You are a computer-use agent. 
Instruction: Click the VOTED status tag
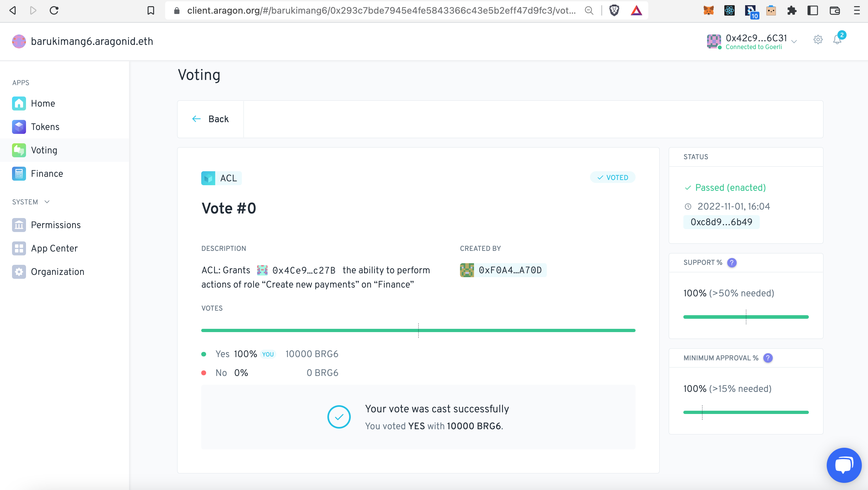click(612, 177)
